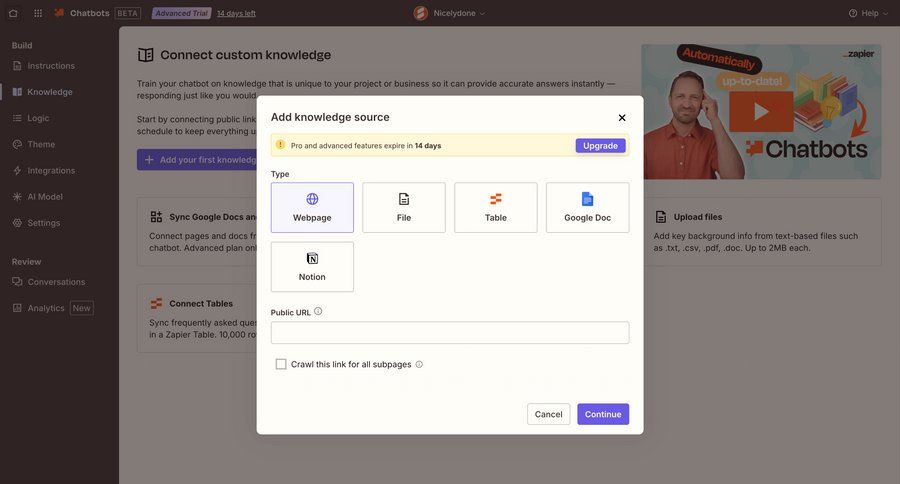This screenshot has height=484, width=900.
Task: Click the Connect Tables card icon
Action: [156, 304]
